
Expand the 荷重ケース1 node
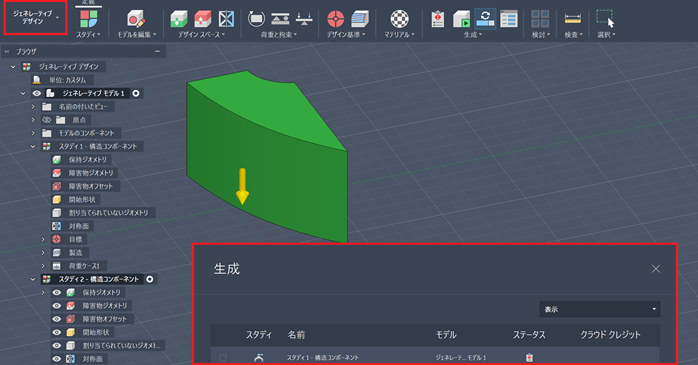coord(43,266)
